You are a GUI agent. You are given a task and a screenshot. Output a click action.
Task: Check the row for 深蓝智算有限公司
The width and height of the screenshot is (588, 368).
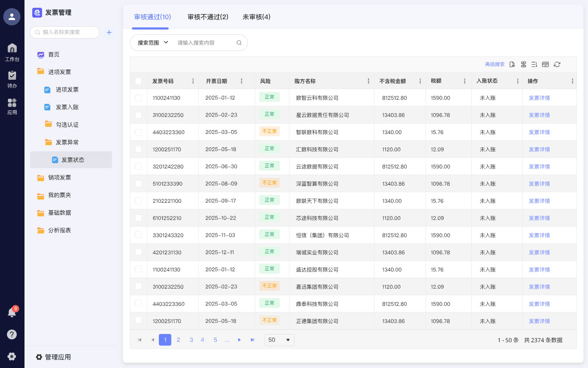coord(138,184)
